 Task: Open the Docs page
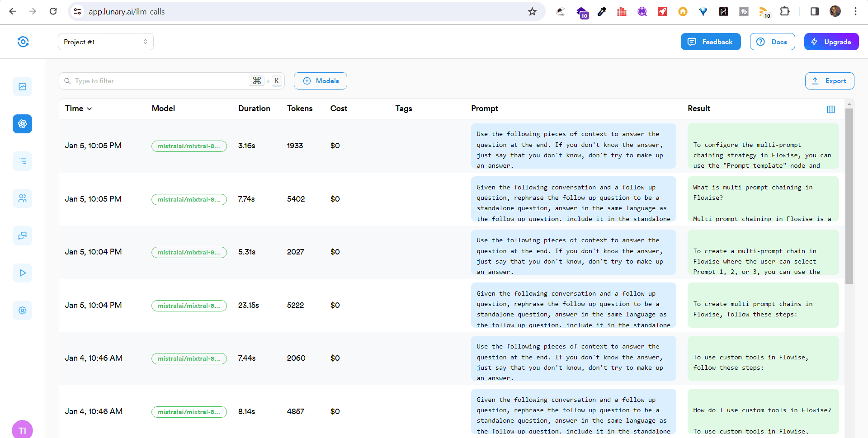(772, 41)
